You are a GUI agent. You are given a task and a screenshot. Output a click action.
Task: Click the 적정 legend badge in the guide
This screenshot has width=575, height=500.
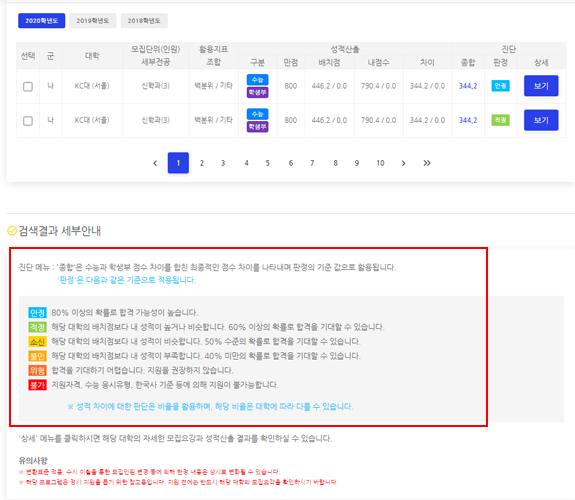point(37,327)
